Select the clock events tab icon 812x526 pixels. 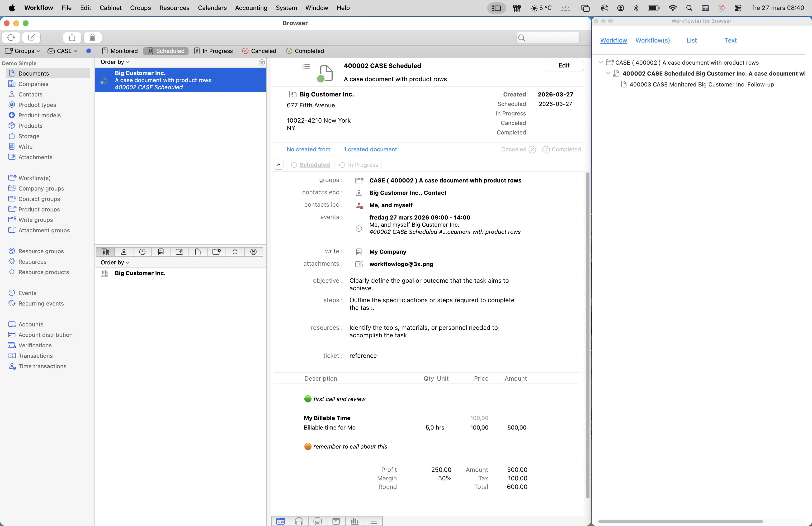pyautogui.click(x=142, y=252)
